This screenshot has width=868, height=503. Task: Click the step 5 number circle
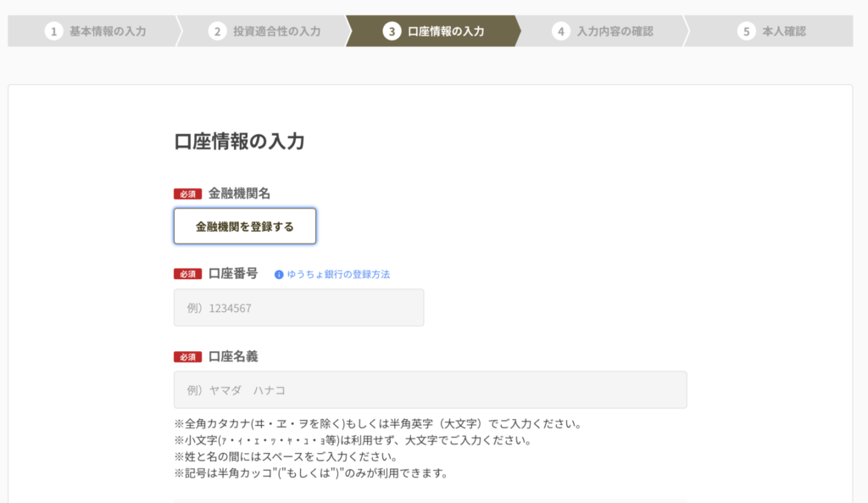(x=746, y=31)
